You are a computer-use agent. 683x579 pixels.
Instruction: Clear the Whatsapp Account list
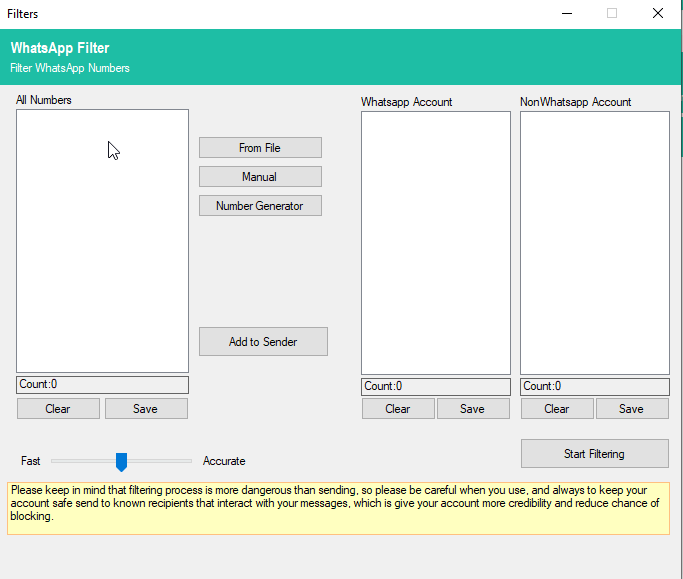398,408
